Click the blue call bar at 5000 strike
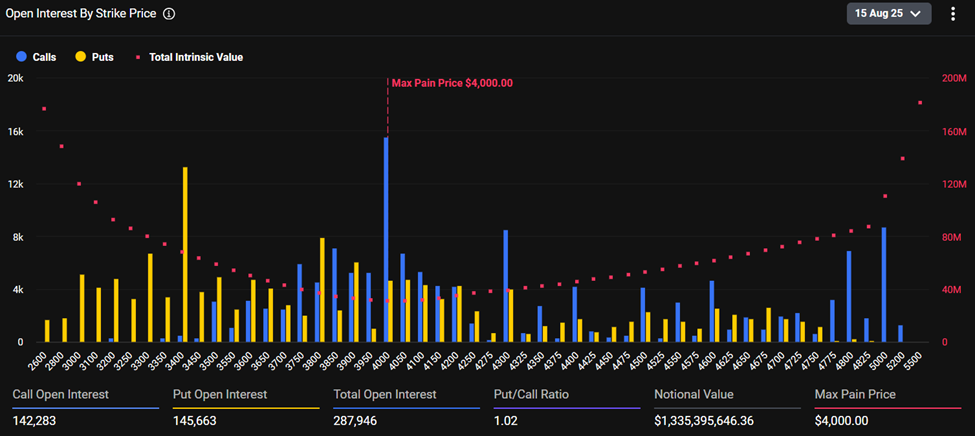The width and height of the screenshot is (975, 436). pyautogui.click(x=883, y=285)
